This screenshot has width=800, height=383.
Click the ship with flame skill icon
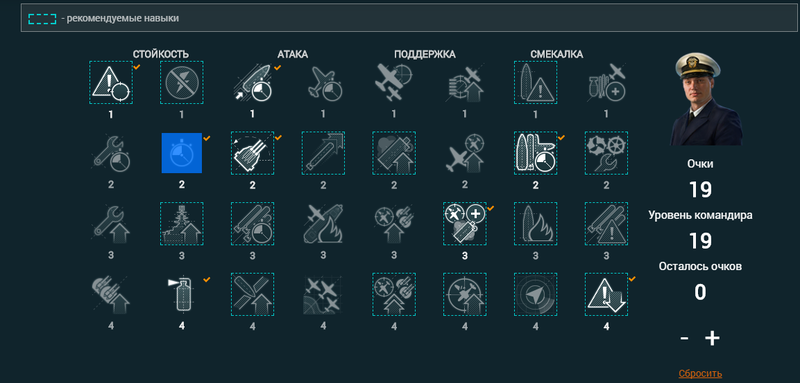click(535, 224)
